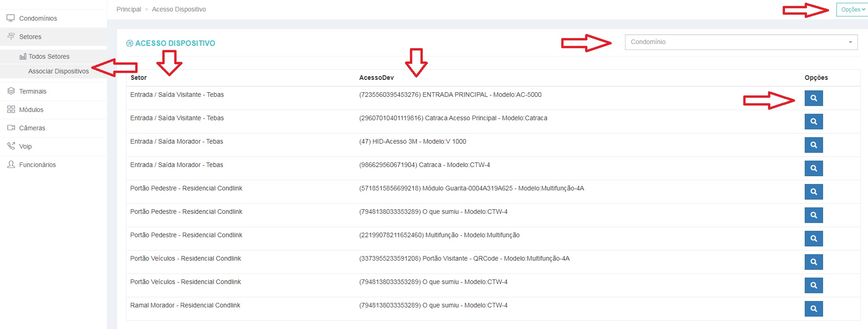
Task: Open Associar Dispositivos submenu item
Action: coord(58,71)
